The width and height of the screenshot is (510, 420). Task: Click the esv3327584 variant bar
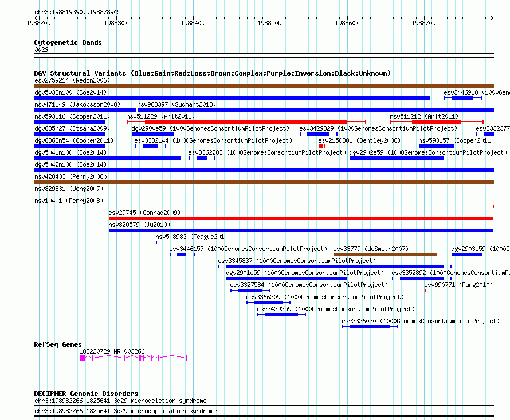250,291
